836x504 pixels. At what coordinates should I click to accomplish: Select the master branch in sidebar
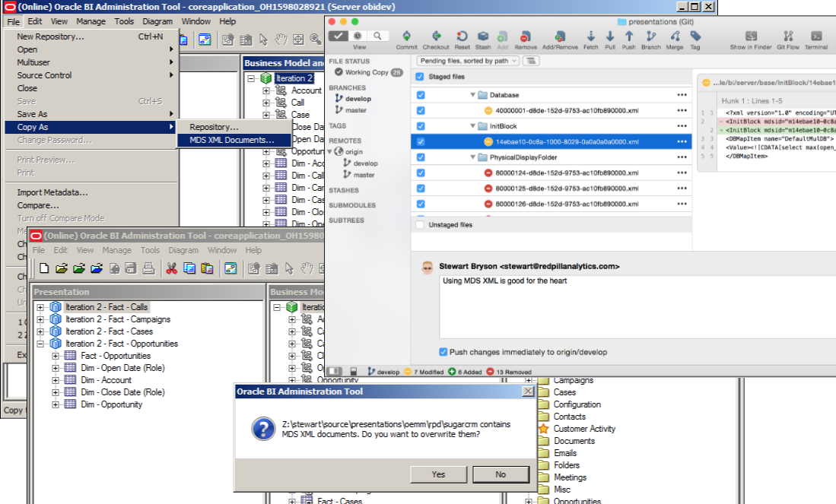pos(355,110)
